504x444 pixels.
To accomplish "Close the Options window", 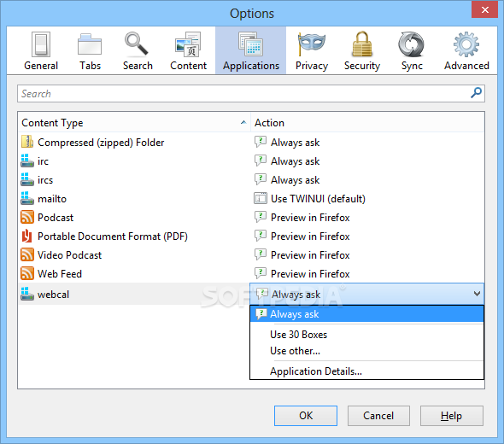I will [x=484, y=9].
